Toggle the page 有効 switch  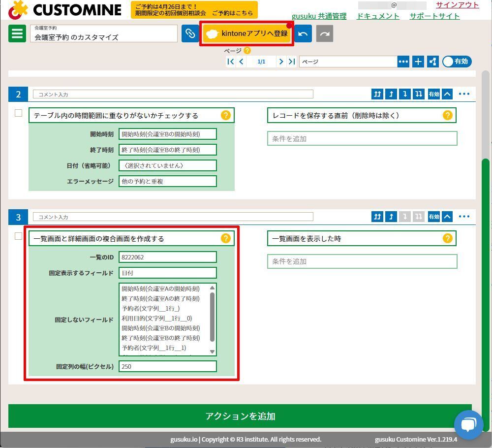coord(457,62)
